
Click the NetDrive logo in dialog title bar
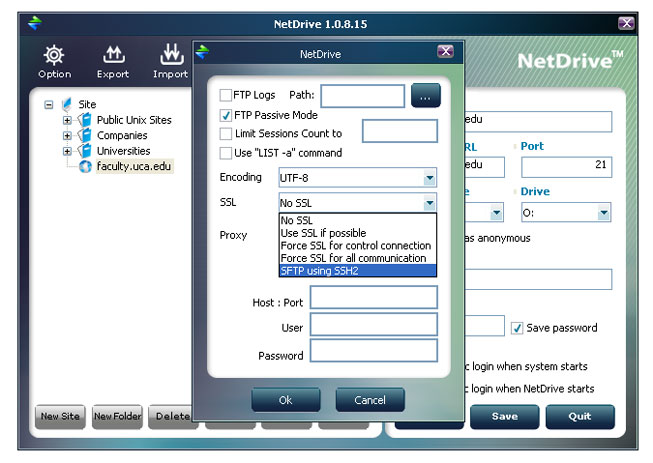202,52
